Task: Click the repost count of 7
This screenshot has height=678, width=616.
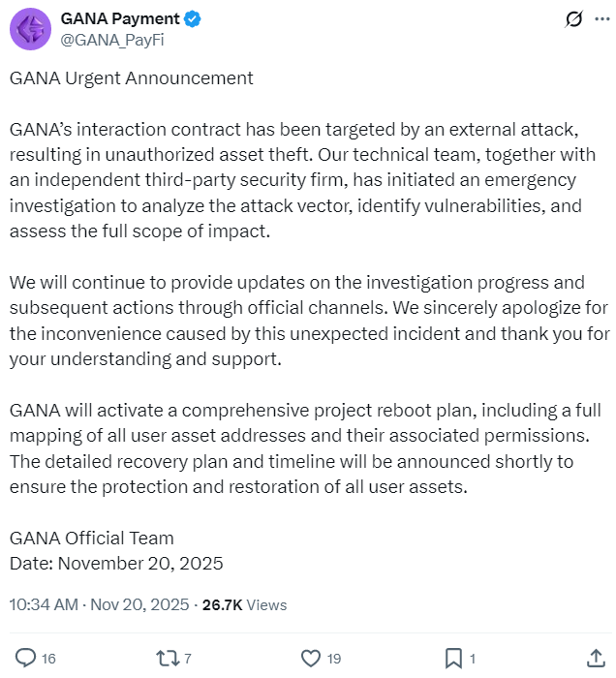Action: (188, 659)
